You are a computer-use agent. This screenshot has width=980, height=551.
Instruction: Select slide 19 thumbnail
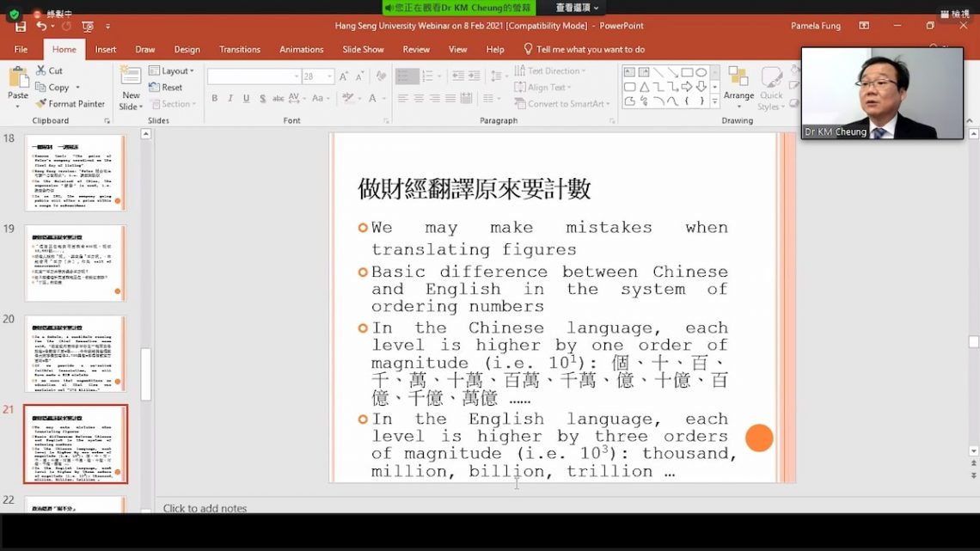coord(75,263)
